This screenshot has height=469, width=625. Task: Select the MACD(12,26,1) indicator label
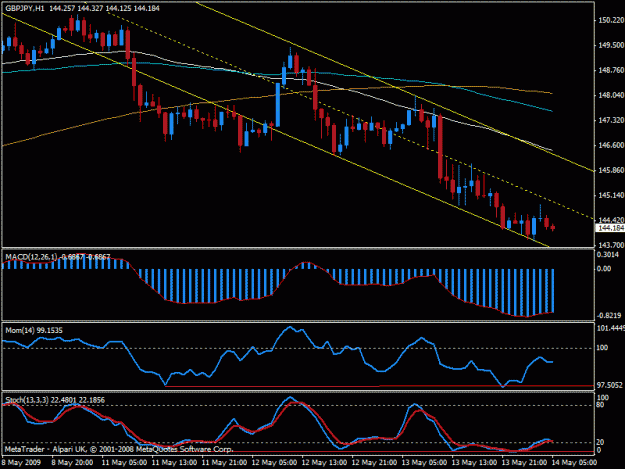pyautogui.click(x=31, y=257)
